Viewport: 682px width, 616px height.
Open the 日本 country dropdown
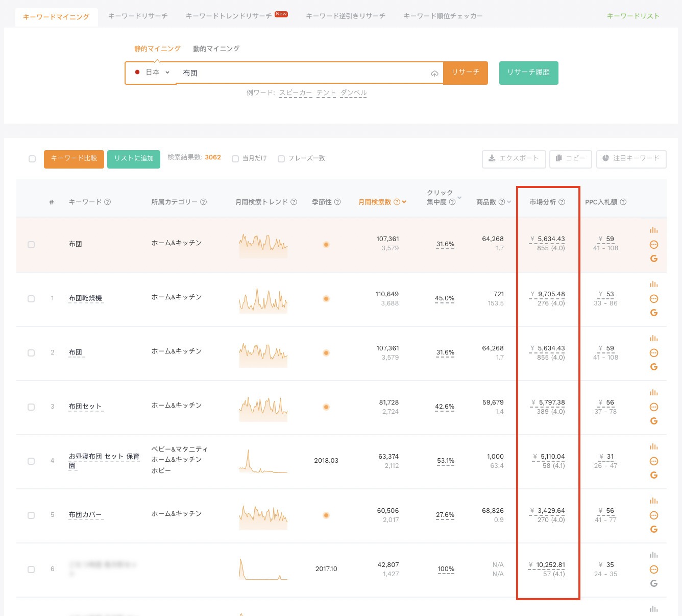pos(152,73)
